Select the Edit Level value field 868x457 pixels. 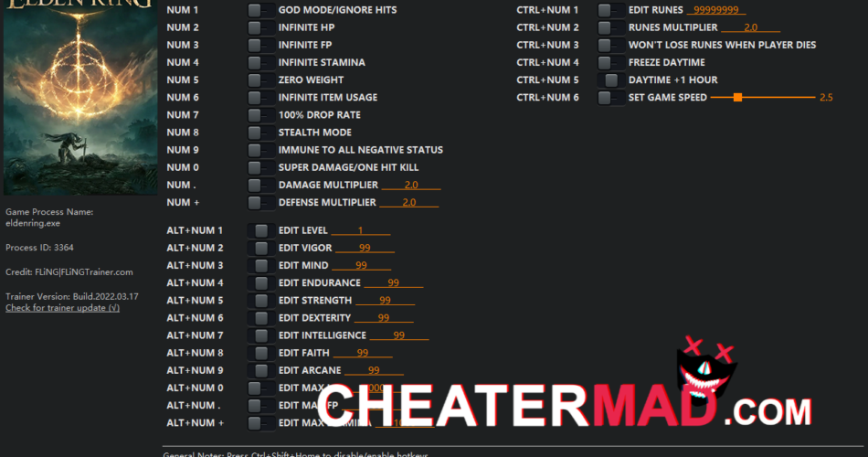pyautogui.click(x=361, y=230)
